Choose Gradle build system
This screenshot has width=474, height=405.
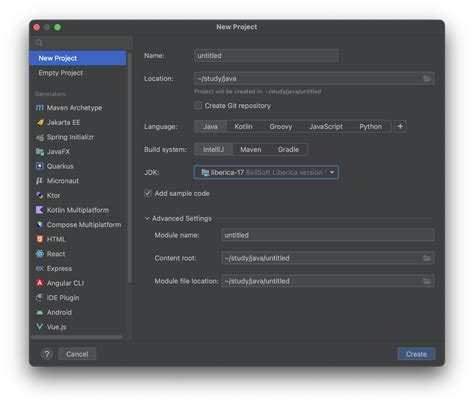[288, 150]
